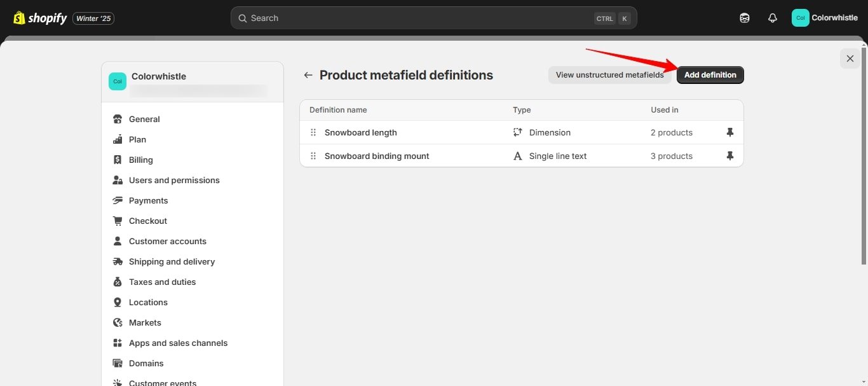Unpin the Snowboard length definition

[x=729, y=132]
